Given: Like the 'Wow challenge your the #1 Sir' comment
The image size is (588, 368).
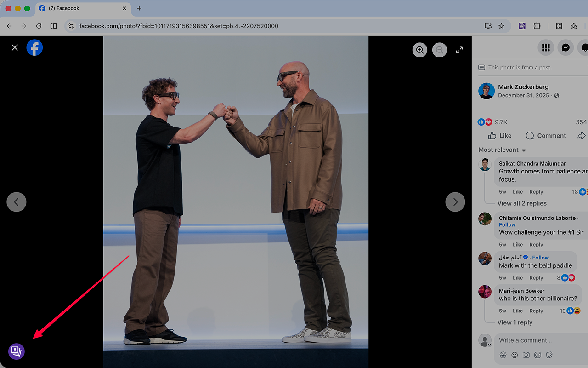Looking at the screenshot, I should pos(518,245).
